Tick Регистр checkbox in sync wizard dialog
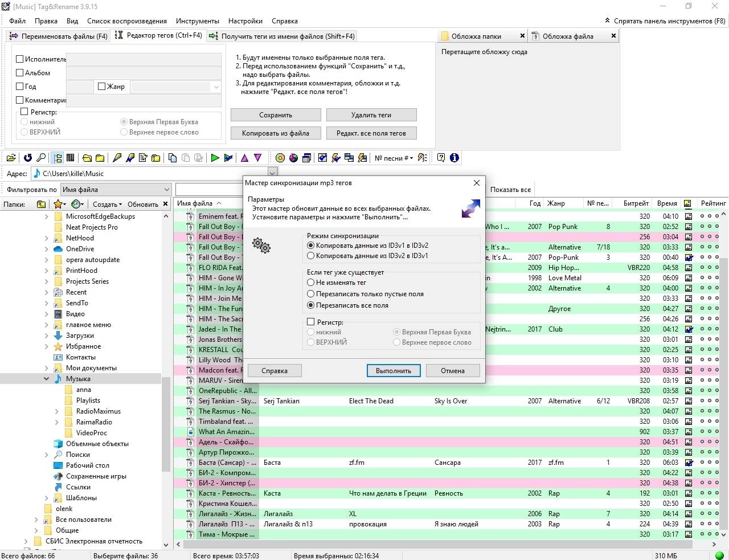 click(311, 322)
